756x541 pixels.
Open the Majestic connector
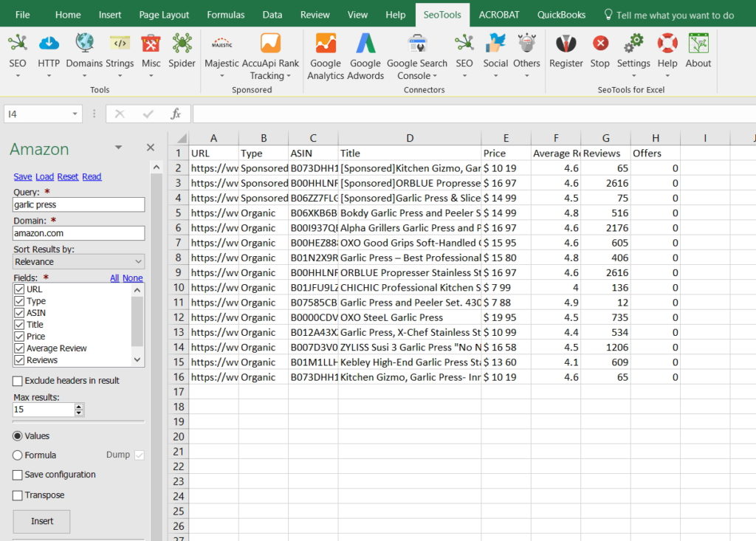221,43
